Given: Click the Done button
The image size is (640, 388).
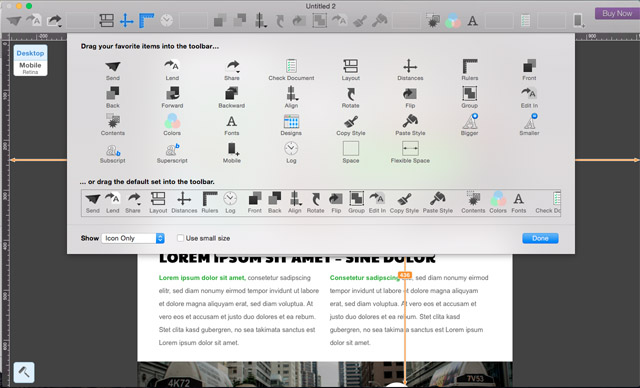Looking at the screenshot, I should point(540,238).
